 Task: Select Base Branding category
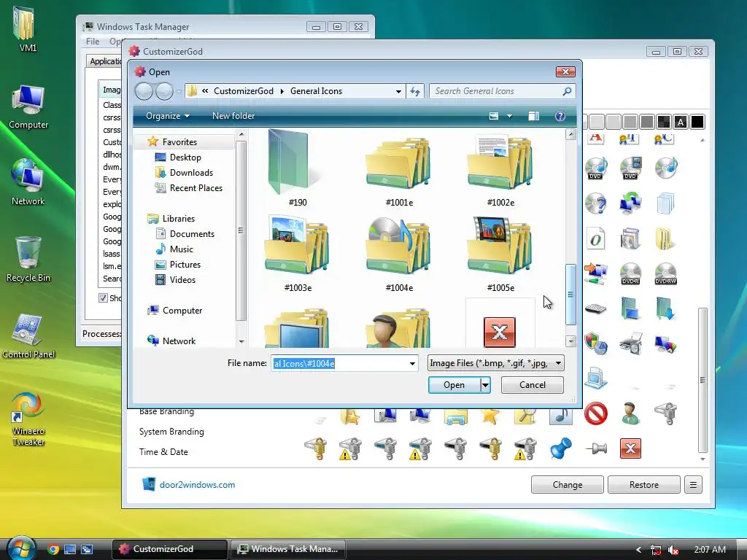[166, 411]
